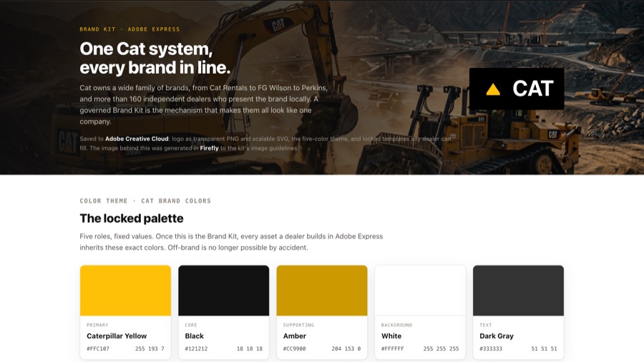Click the #CC9900 hex value
The height and width of the screenshot is (362, 644).
point(294,348)
